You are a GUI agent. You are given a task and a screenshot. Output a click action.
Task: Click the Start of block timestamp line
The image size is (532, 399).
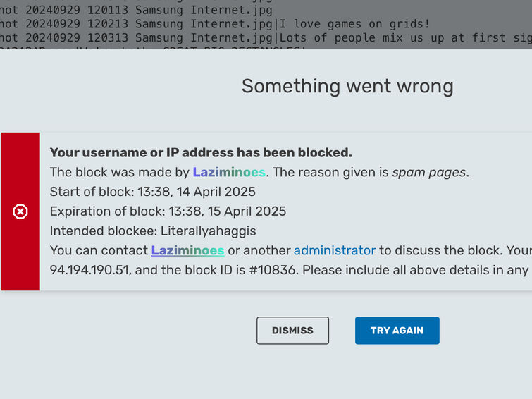pos(153,192)
